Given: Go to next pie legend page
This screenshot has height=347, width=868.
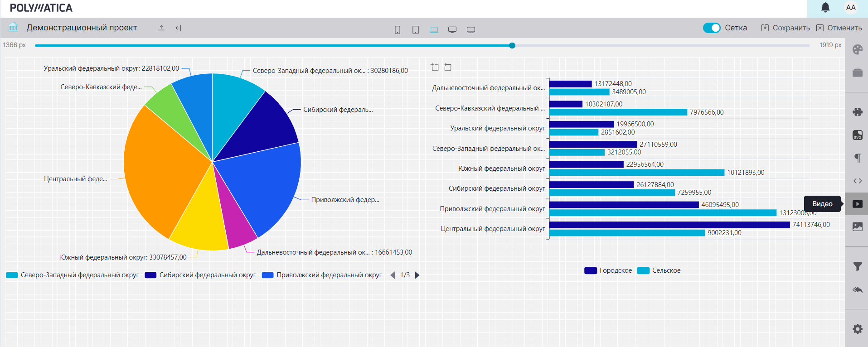Looking at the screenshot, I should pyautogui.click(x=417, y=275).
